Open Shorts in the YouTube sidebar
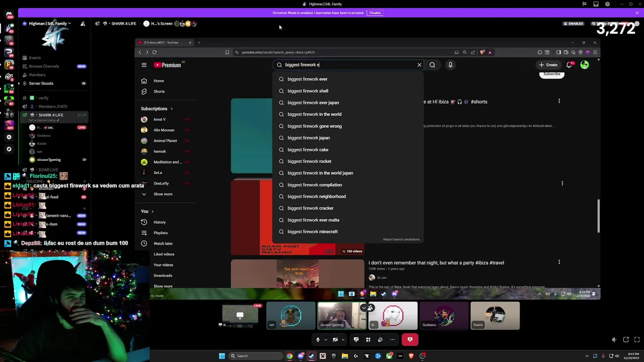The width and height of the screenshot is (644, 362). [166, 92]
